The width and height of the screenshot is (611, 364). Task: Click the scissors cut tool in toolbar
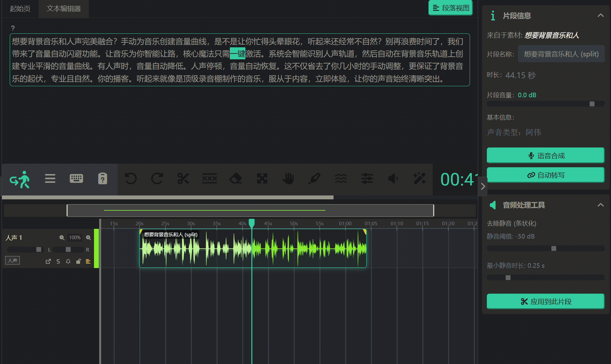tap(183, 179)
